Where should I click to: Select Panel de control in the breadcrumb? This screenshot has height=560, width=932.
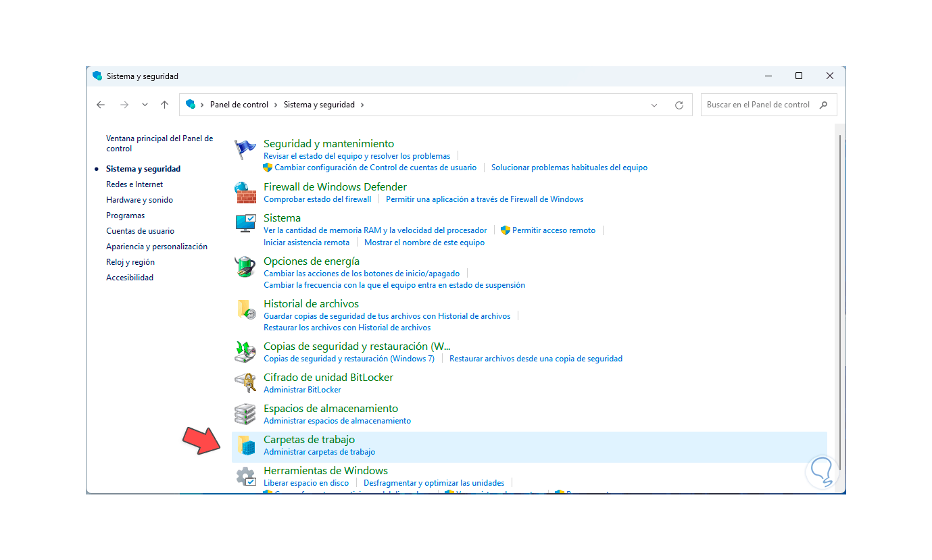point(239,105)
